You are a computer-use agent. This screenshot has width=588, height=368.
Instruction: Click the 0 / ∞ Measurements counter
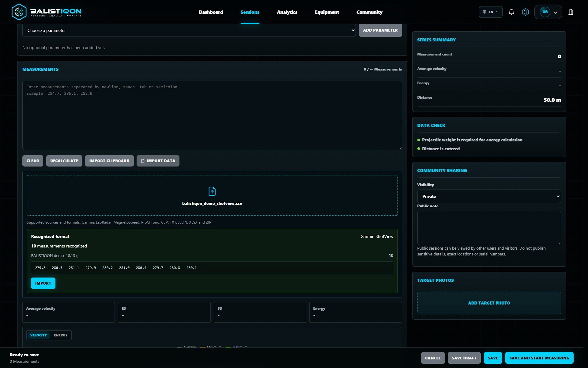click(x=383, y=69)
